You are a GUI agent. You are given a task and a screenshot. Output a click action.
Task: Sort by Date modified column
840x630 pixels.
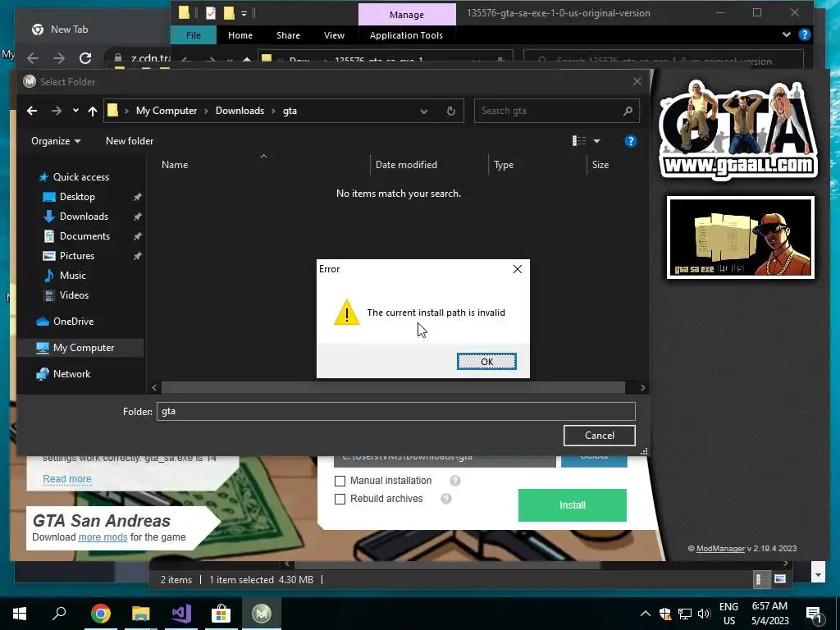(406, 165)
